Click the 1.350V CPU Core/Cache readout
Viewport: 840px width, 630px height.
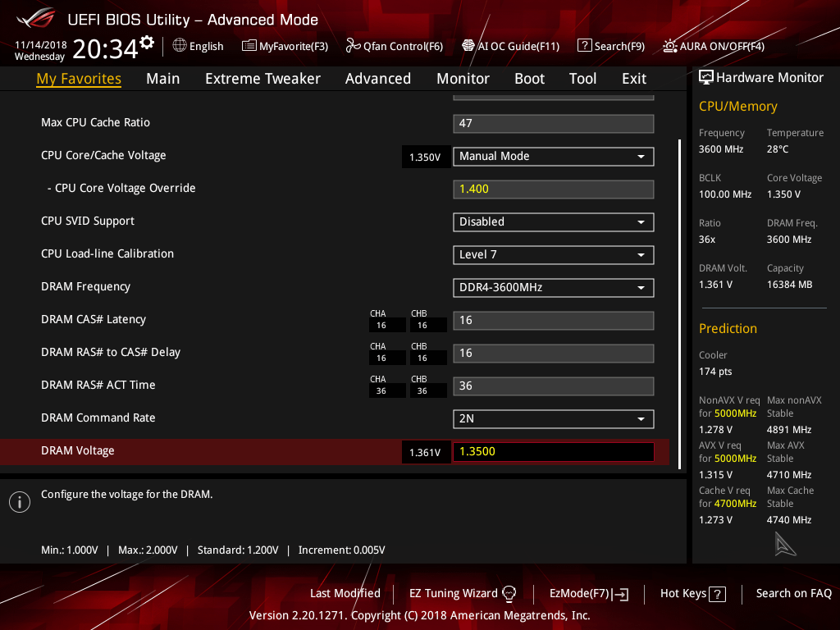pyautogui.click(x=425, y=157)
